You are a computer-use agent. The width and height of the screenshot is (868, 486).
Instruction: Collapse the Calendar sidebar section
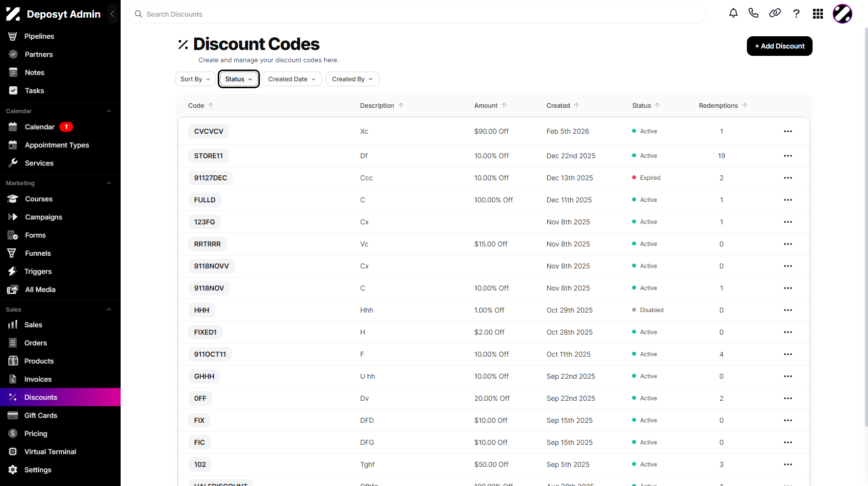[x=109, y=111]
